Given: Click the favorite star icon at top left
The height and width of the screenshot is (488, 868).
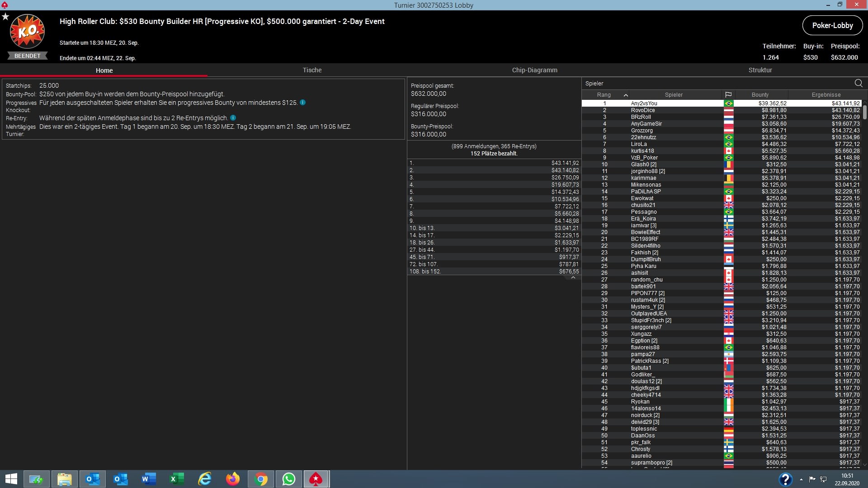Looking at the screenshot, I should pyautogui.click(x=5, y=17).
